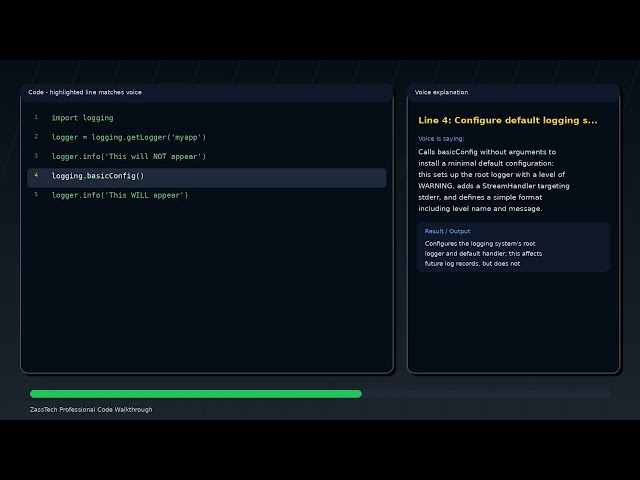Click the 'Line 4: Configure default logging' heading

pyautogui.click(x=508, y=120)
